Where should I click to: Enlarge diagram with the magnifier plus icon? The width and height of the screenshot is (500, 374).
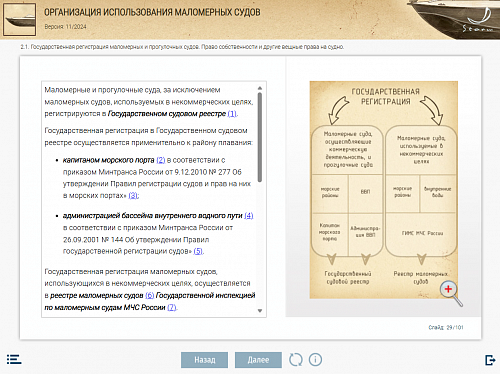point(451,293)
